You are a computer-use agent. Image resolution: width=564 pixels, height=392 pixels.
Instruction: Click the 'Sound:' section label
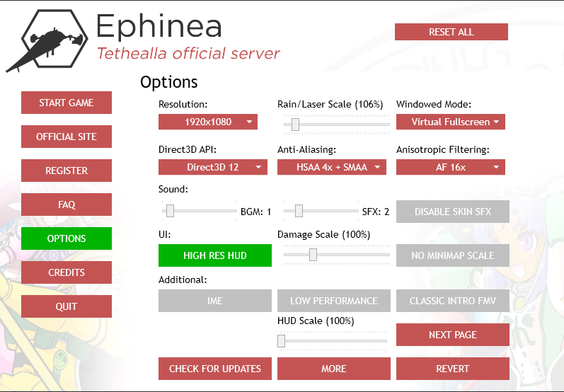click(x=173, y=189)
